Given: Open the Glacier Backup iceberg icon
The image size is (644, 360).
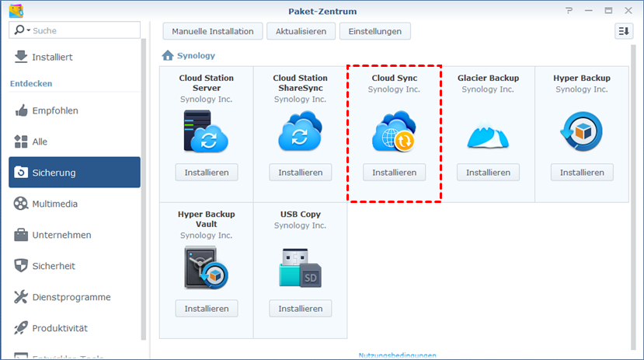Looking at the screenshot, I should point(488,134).
